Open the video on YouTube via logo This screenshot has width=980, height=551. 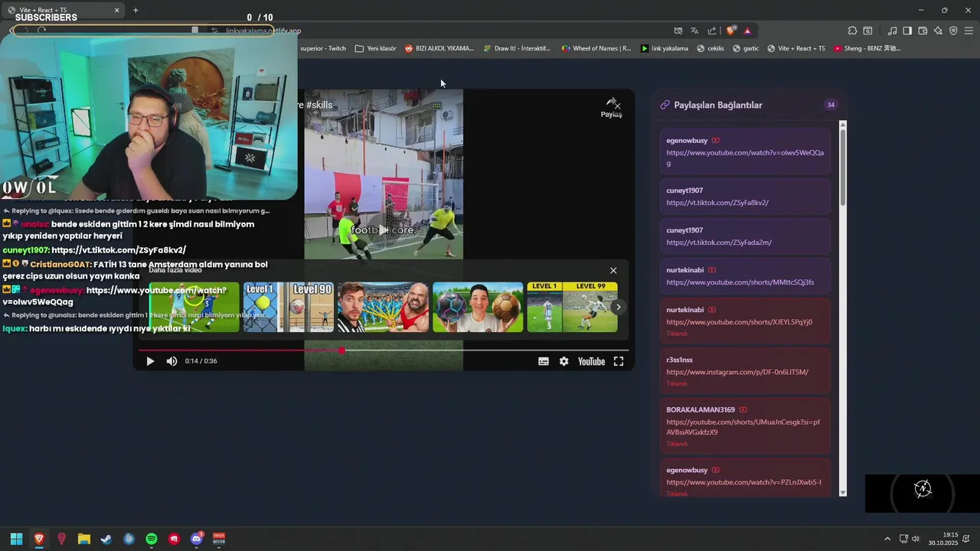591,361
